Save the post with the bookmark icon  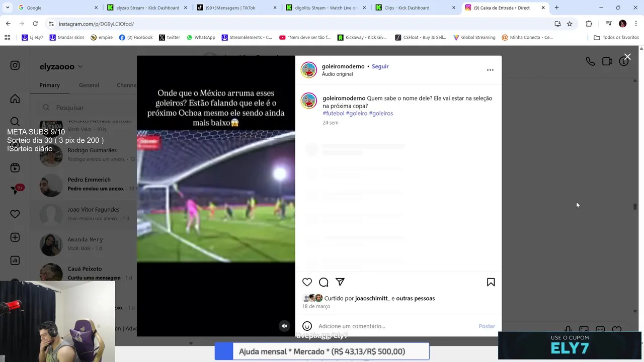491,282
